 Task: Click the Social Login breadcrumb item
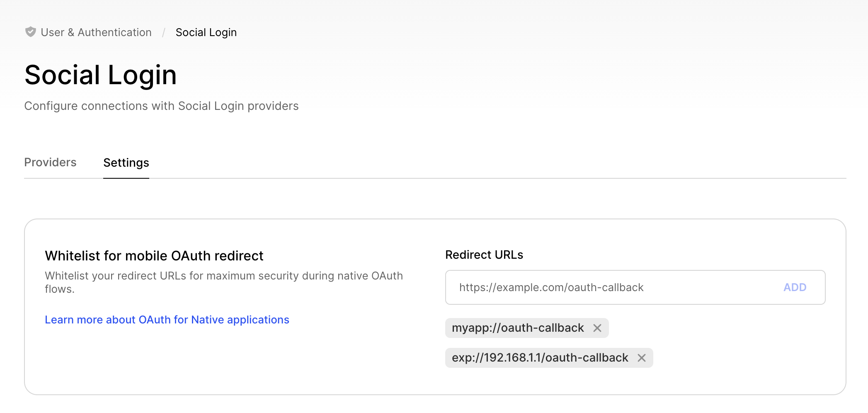(206, 32)
